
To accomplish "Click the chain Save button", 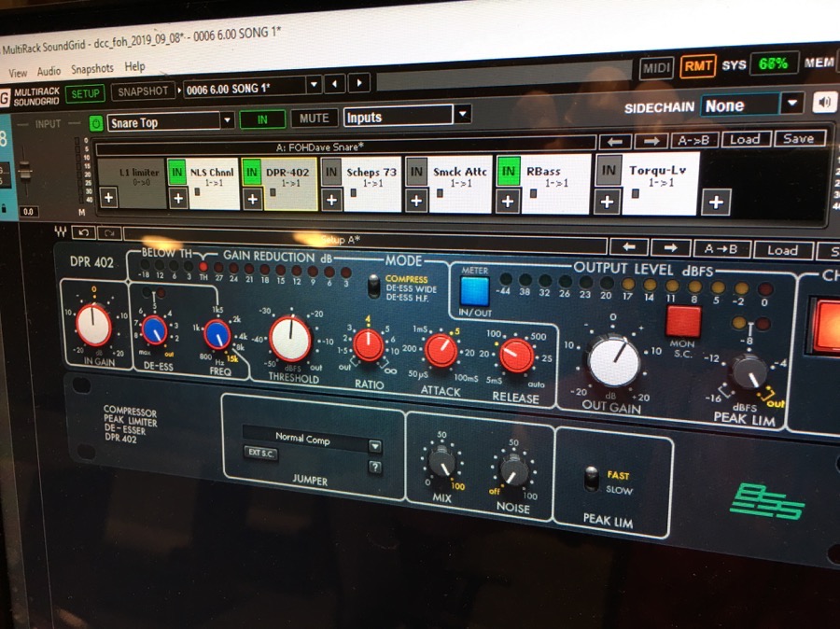I will 798,138.
